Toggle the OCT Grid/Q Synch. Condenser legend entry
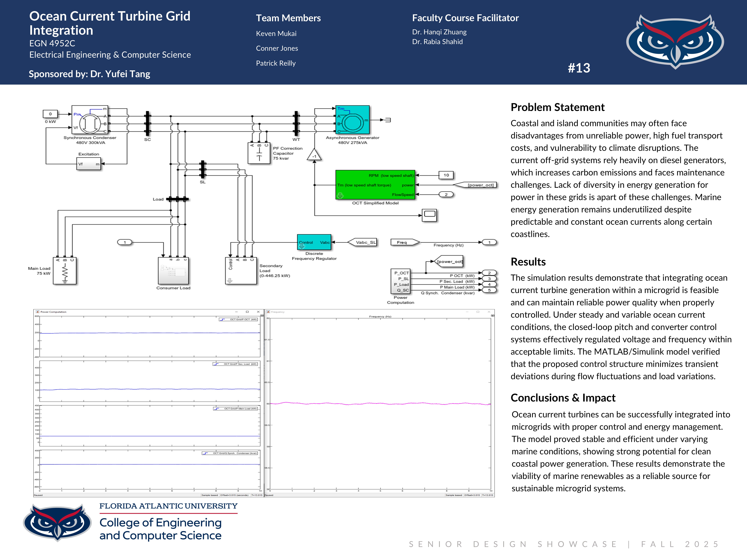 pos(230,453)
